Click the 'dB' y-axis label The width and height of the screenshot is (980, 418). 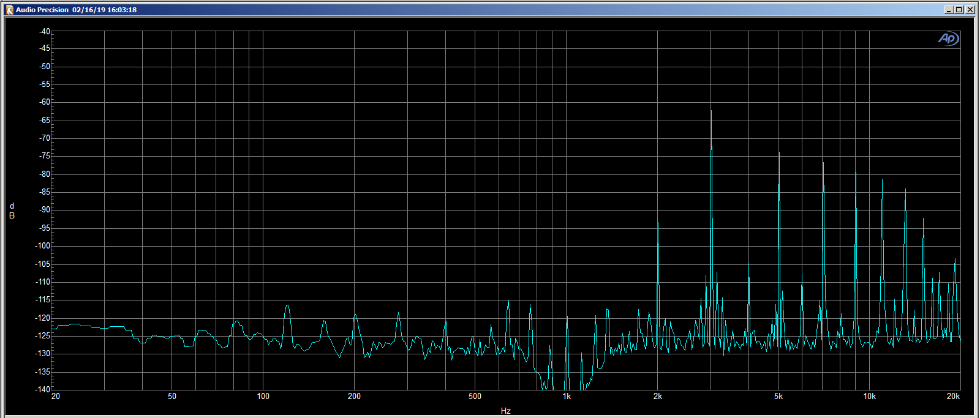pos(12,211)
